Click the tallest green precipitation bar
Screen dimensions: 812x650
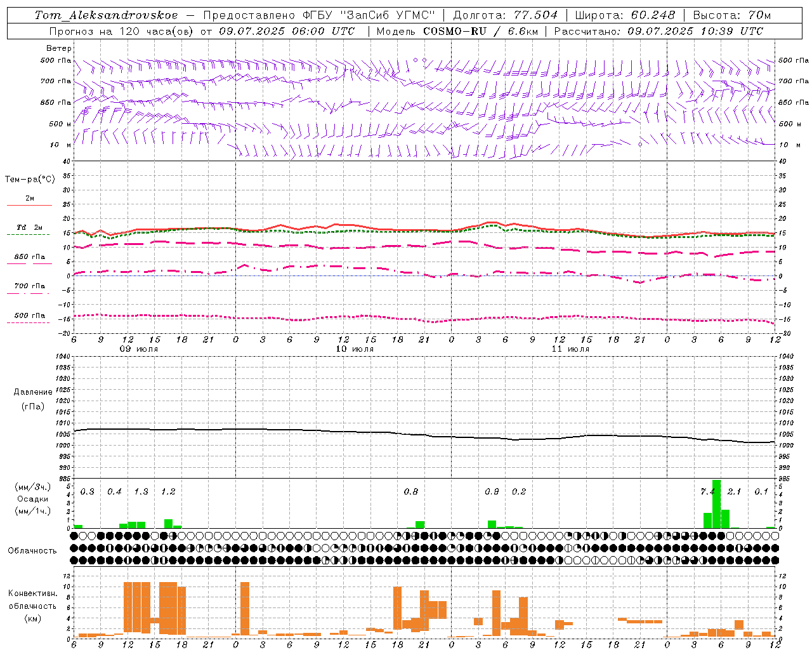pyautogui.click(x=716, y=504)
